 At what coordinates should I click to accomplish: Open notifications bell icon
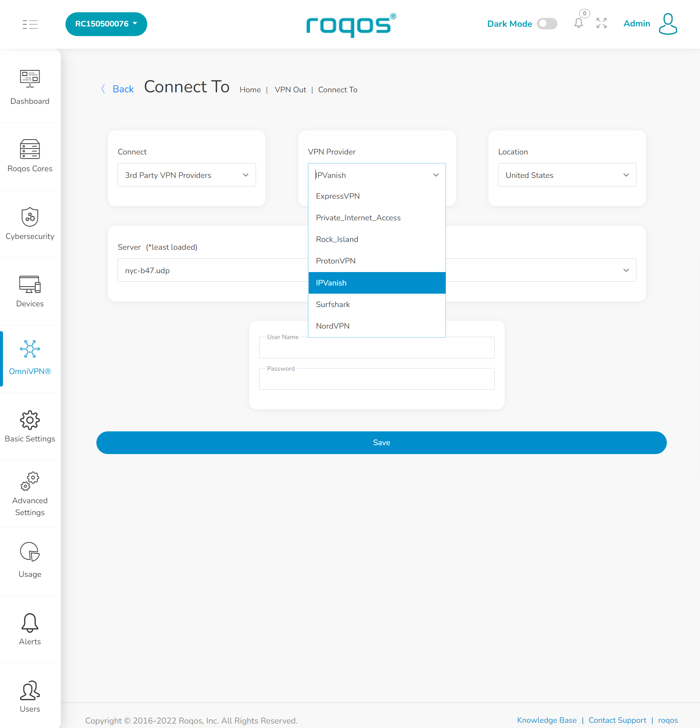tap(578, 23)
